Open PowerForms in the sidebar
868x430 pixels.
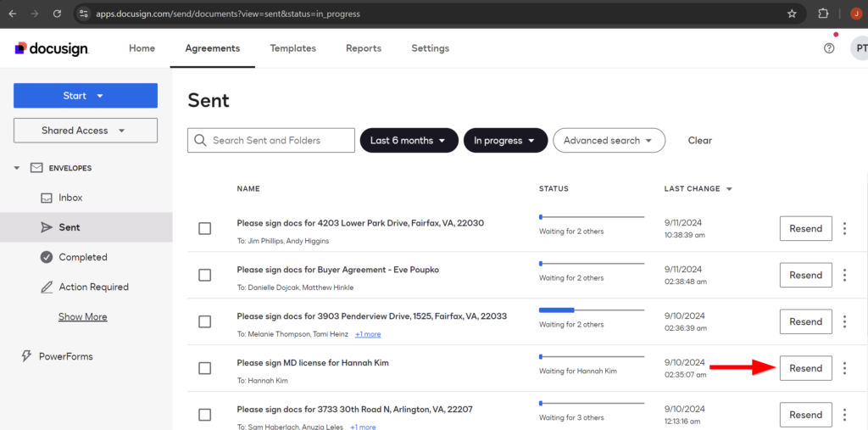[x=65, y=356]
